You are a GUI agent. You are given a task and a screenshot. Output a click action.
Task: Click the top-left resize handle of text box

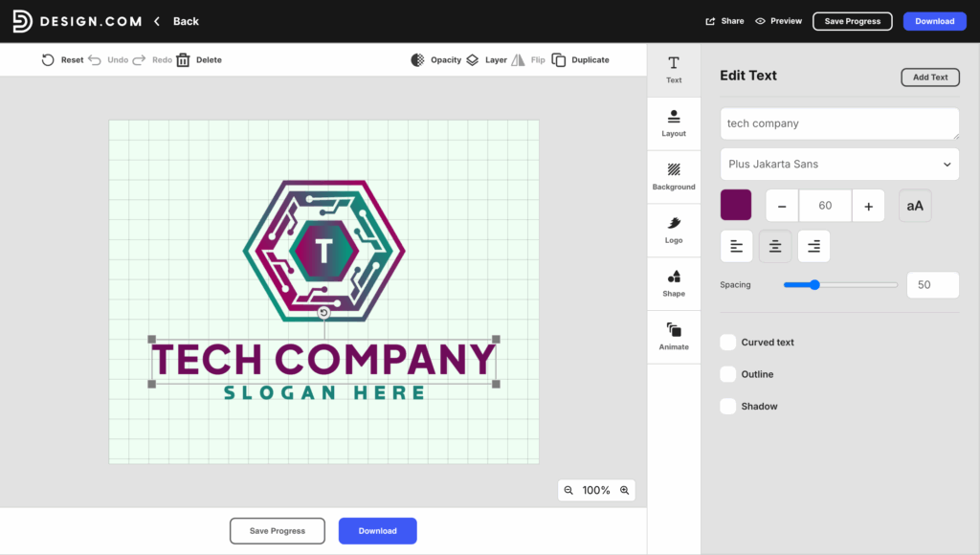point(152,340)
